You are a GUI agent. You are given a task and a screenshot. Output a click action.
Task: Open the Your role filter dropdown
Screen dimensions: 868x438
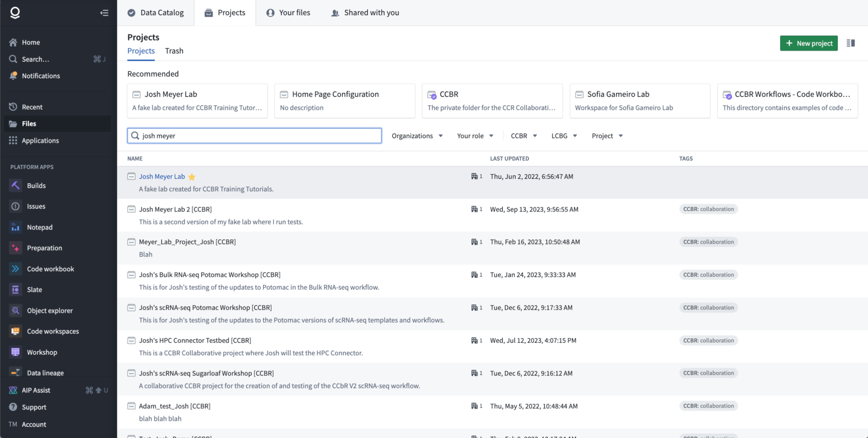coord(475,136)
